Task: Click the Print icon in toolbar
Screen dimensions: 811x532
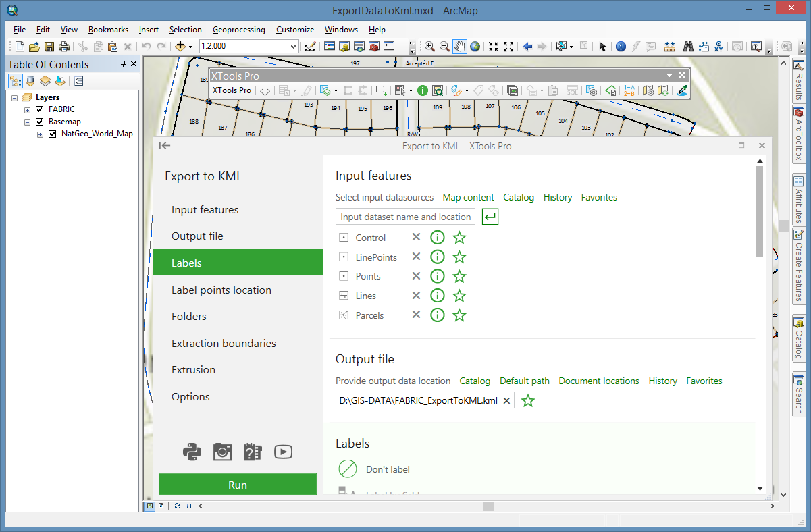Action: coord(64,47)
